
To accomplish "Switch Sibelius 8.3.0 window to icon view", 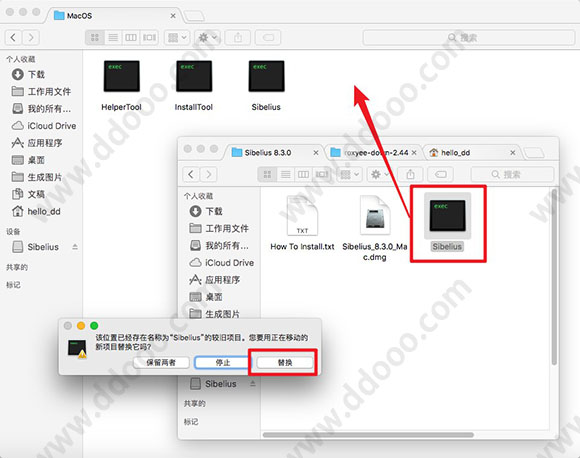I will [x=267, y=174].
